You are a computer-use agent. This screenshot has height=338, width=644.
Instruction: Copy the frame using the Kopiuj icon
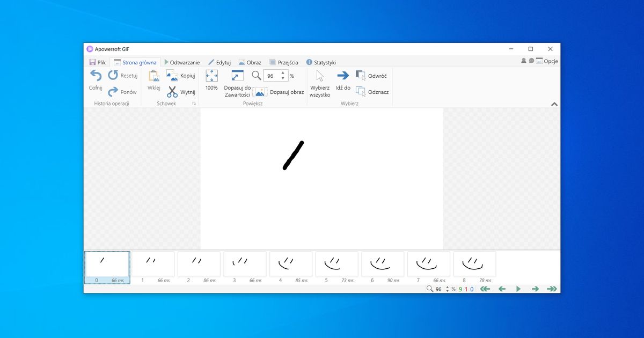pos(172,75)
